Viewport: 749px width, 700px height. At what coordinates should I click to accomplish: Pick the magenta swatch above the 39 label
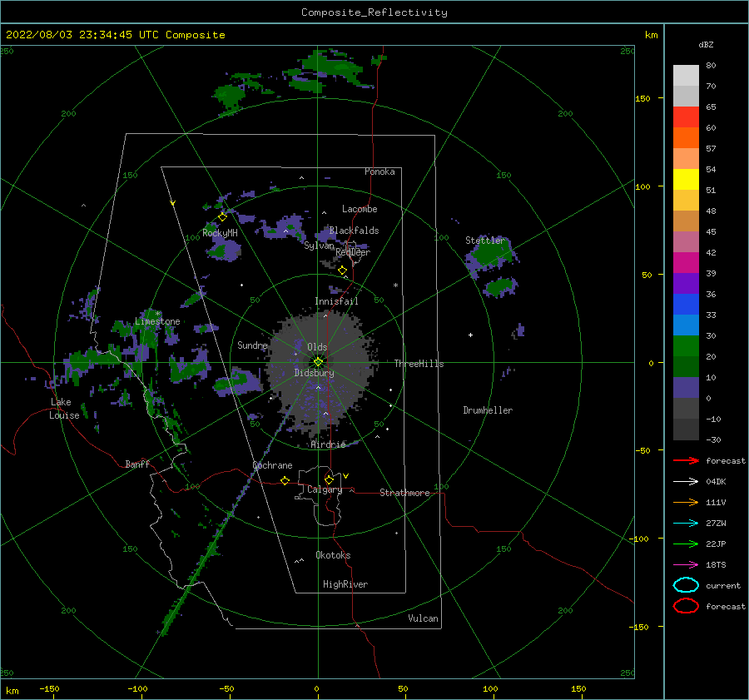[x=686, y=263]
